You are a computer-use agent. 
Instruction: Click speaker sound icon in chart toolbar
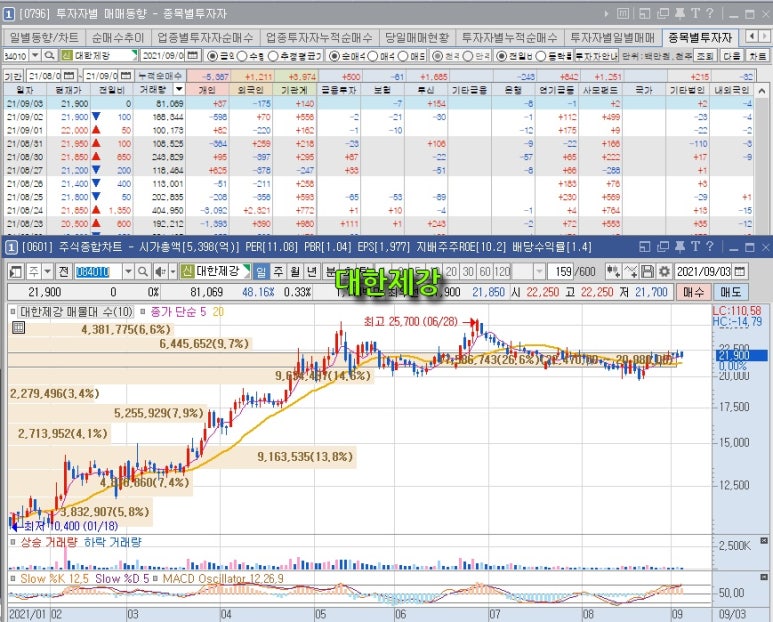160,271
